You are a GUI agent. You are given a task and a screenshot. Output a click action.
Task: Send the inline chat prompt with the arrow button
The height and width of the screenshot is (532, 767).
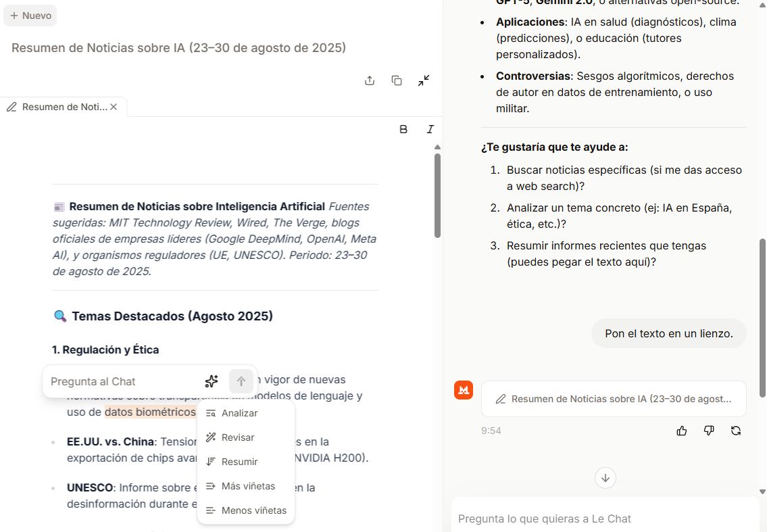coord(241,381)
